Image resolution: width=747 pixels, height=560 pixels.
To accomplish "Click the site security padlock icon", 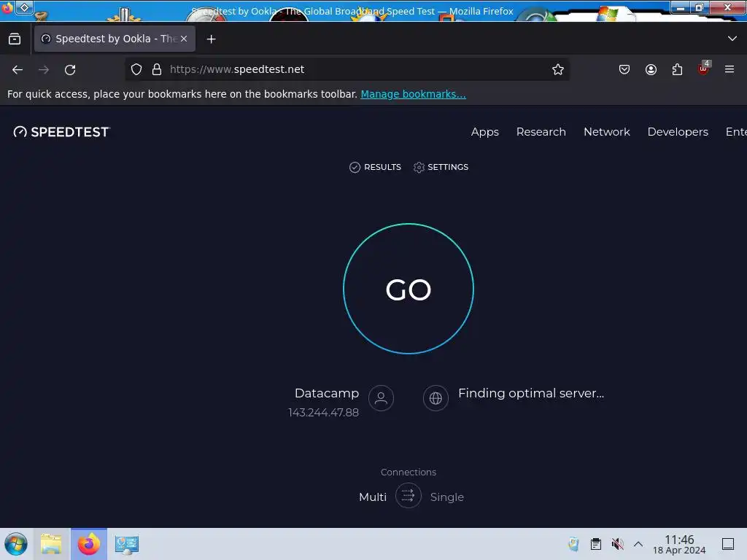I will (x=157, y=69).
